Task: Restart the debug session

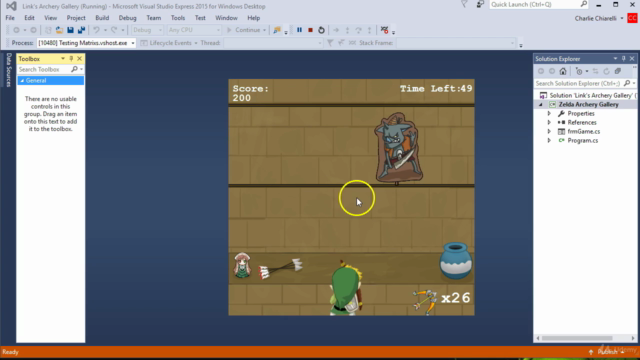Action: 321,30
